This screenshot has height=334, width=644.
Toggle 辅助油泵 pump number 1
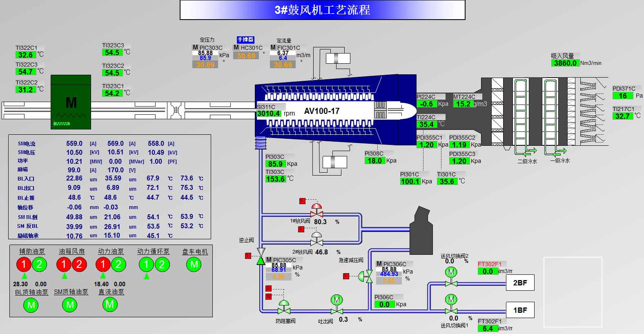24,265
